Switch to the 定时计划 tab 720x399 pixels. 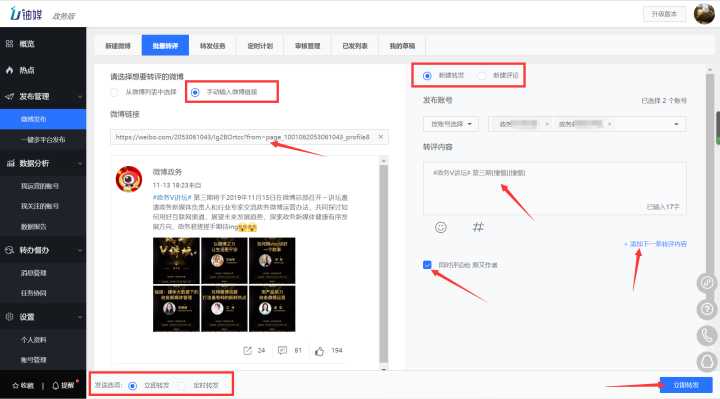260,45
